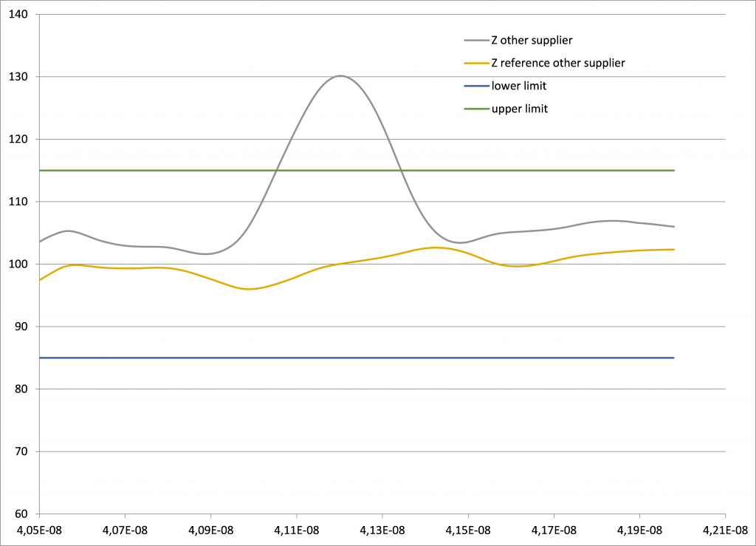The height and width of the screenshot is (546, 756).
Task: Select the 120 label on the y-axis
Action: (19, 139)
